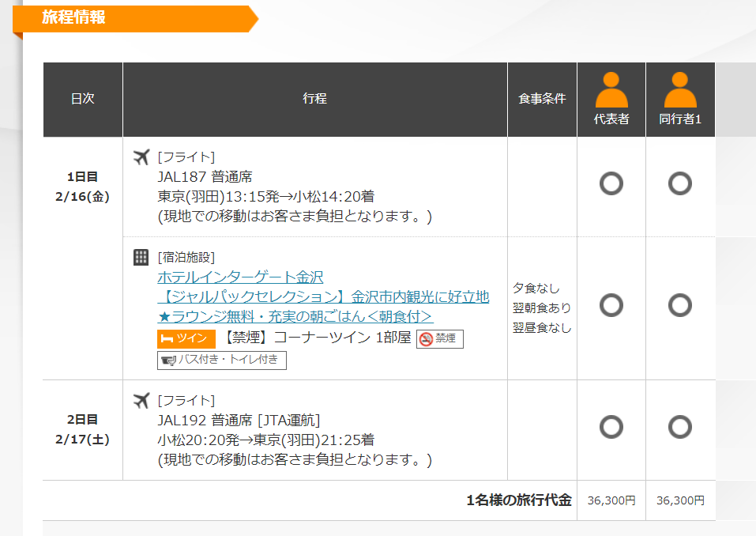Click the 旅程情報 section header
Image resolution: width=756 pixels, height=536 pixels.
pos(136,19)
